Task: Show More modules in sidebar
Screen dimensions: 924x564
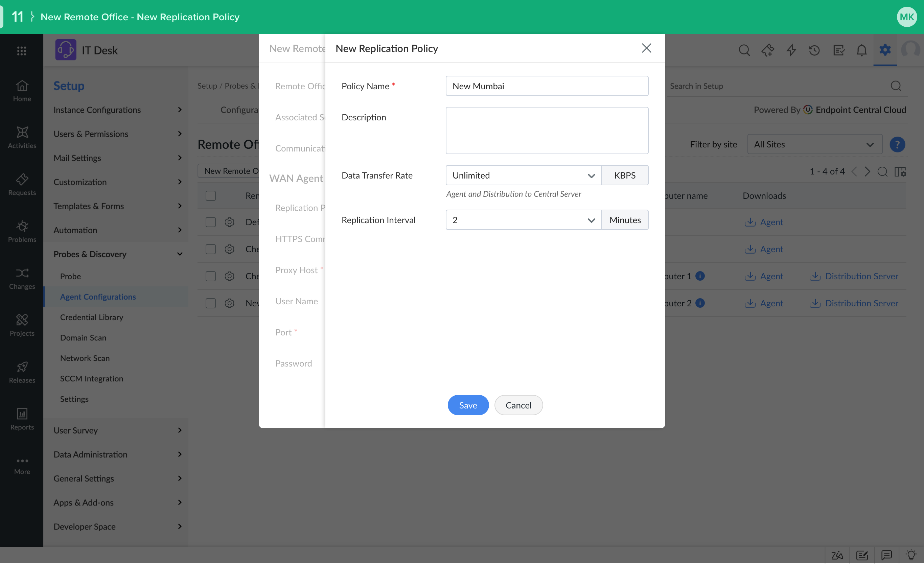Action: (x=22, y=466)
